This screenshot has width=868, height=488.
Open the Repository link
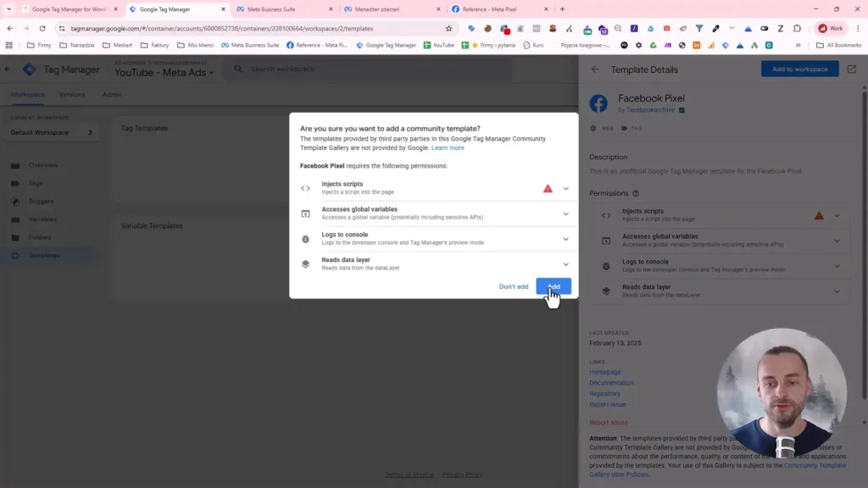(604, 394)
